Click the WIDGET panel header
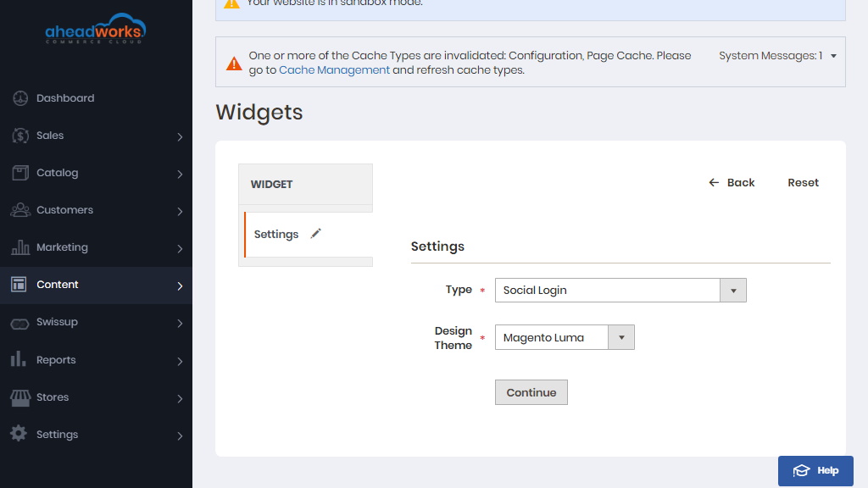The image size is (868, 488). tap(305, 184)
